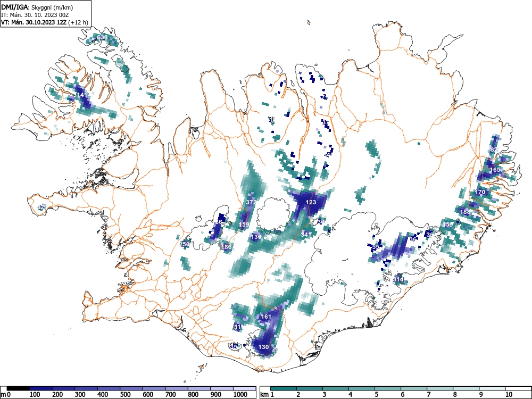The width and height of the screenshot is (532, 399).
Task: Pick the teal swatch above km label 3
Action: click(x=336, y=388)
